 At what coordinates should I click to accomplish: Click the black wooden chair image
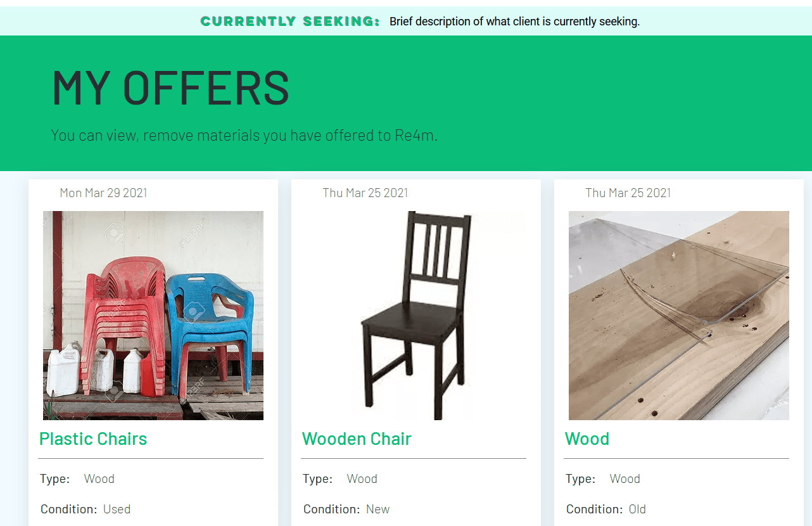[416, 316]
